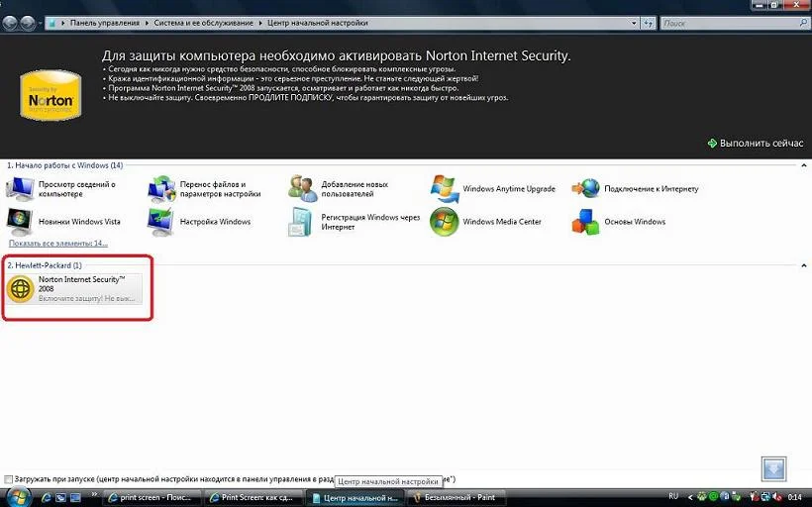
Task: Click the green arrow beside 'Выполнить сейчас'
Action: 712,144
